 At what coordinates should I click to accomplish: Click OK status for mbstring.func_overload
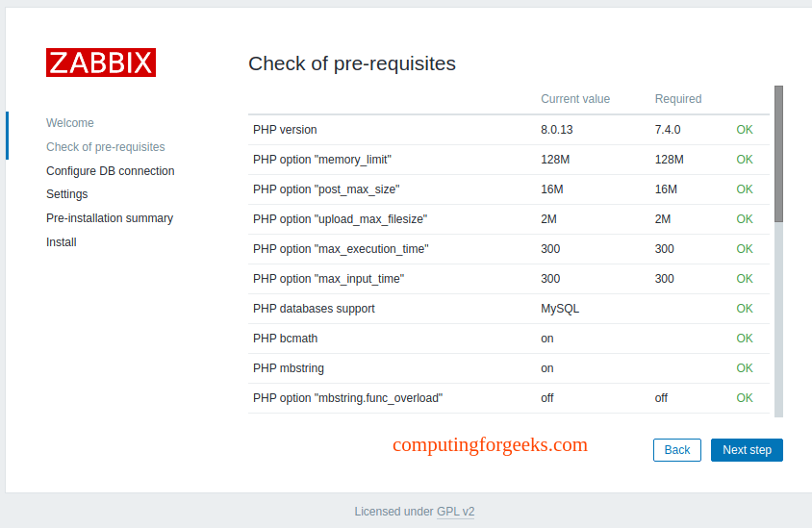[x=745, y=398]
